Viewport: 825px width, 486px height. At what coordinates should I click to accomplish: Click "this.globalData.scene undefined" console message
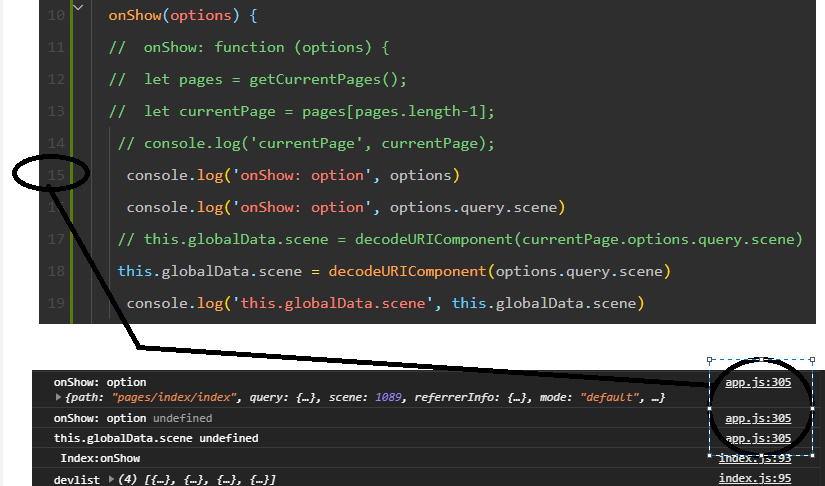pos(156,438)
